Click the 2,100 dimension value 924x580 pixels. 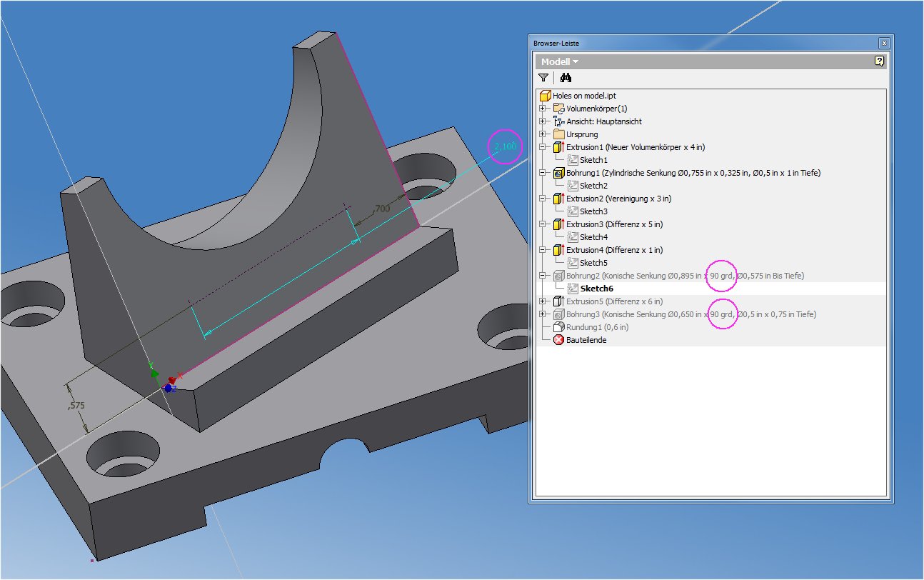pos(505,146)
